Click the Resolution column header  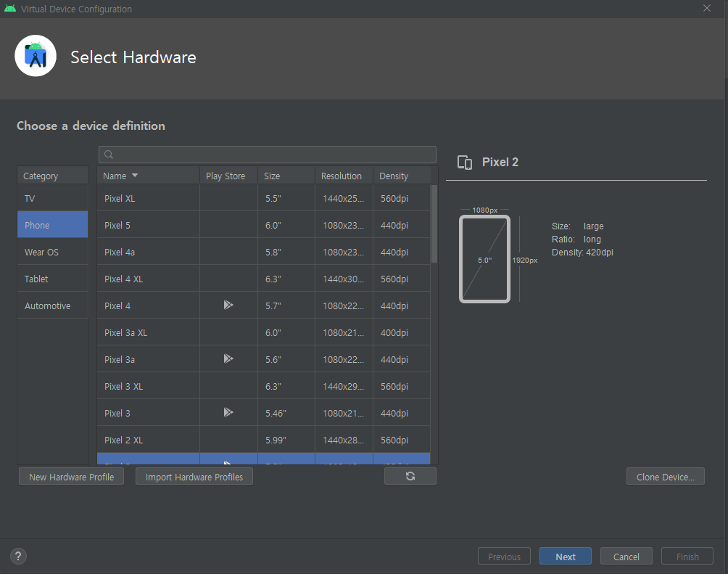tap(344, 176)
